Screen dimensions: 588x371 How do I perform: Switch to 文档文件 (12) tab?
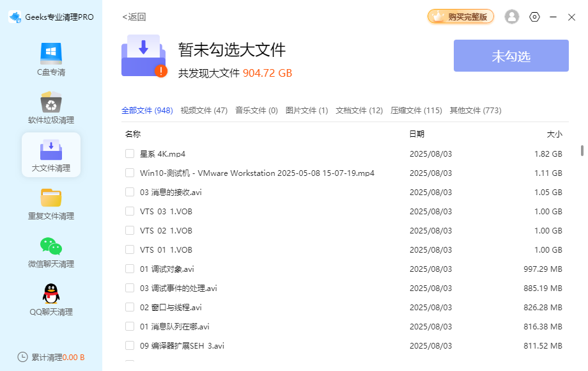(359, 110)
